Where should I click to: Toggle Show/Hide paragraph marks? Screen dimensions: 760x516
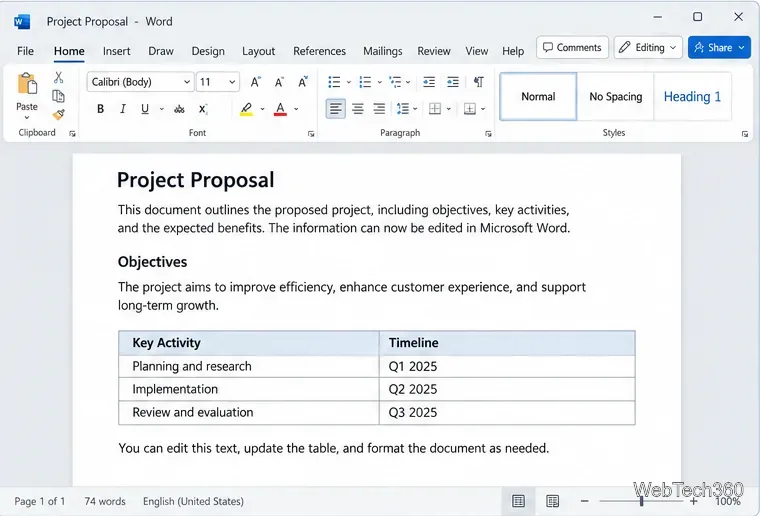pyautogui.click(x=479, y=82)
